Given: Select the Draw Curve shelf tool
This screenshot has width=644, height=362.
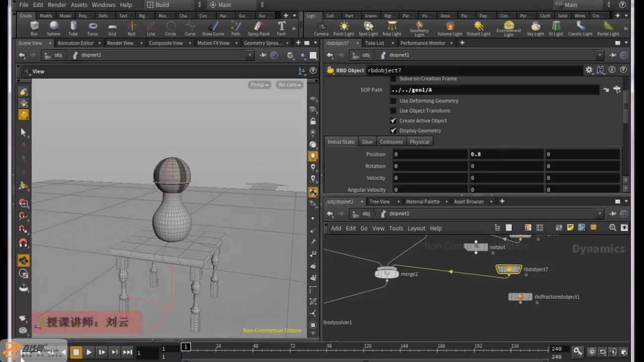Looking at the screenshot, I should tap(213, 28).
